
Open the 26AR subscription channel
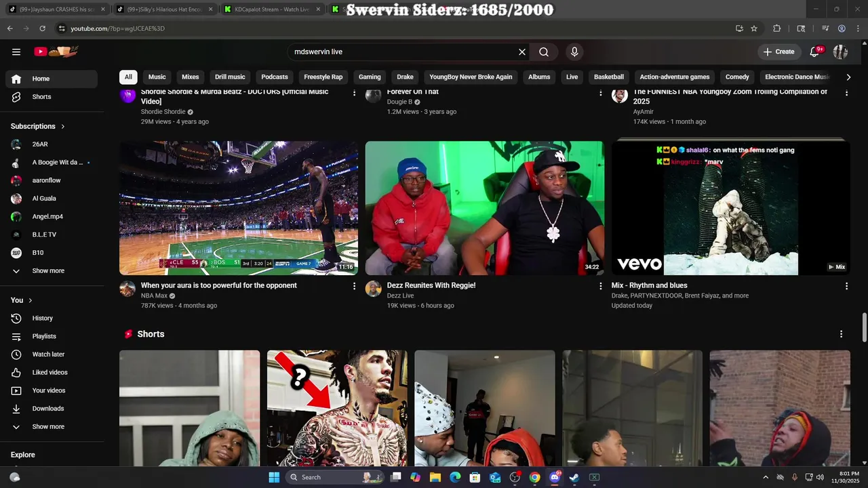tap(52, 144)
